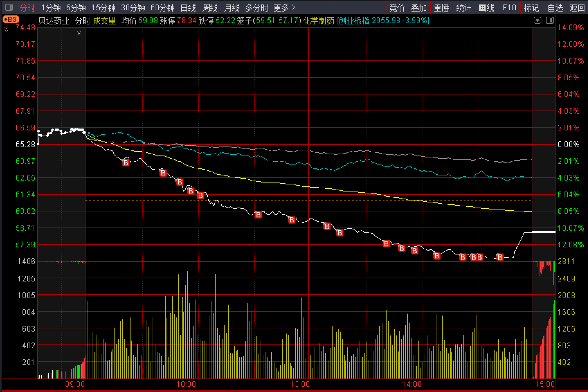The image size is (588, 392).
Task: Close the pre-market auction panel
Action: (79, 33)
